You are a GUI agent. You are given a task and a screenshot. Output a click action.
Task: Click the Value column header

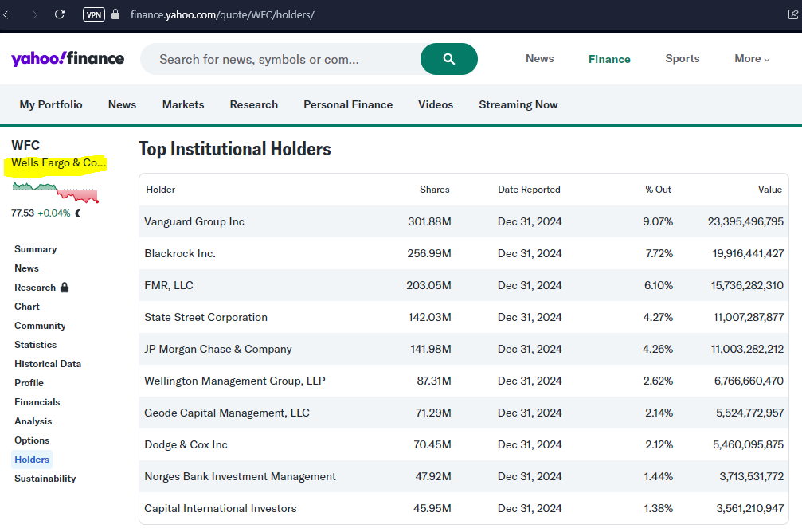coord(770,190)
